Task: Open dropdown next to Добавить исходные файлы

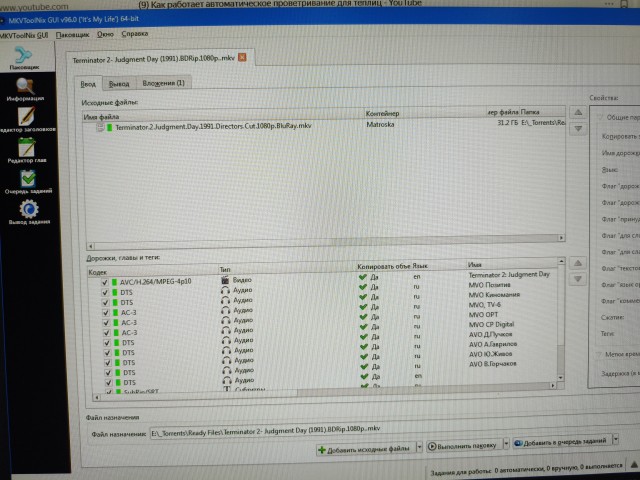Action: [x=419, y=447]
